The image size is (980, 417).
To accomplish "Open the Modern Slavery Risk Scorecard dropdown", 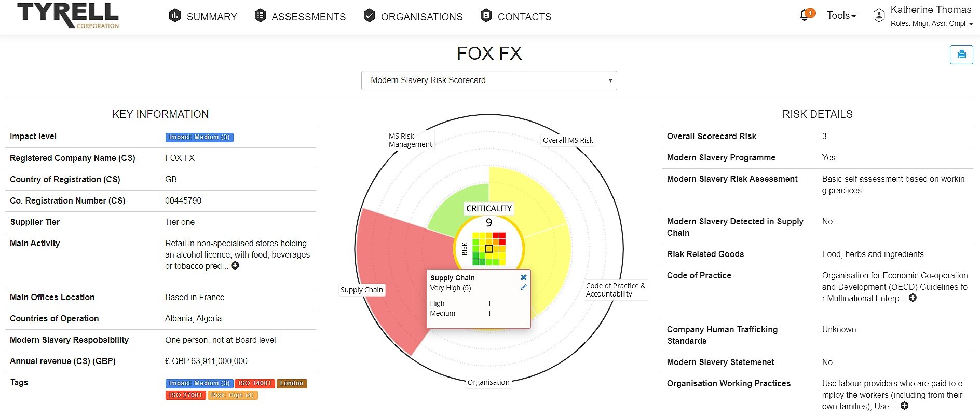I will click(489, 80).
